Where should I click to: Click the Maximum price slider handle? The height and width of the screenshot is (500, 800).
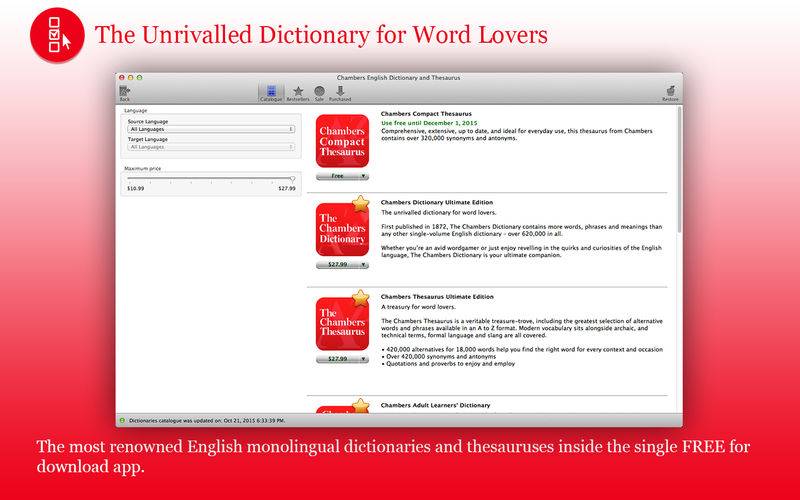[292, 179]
